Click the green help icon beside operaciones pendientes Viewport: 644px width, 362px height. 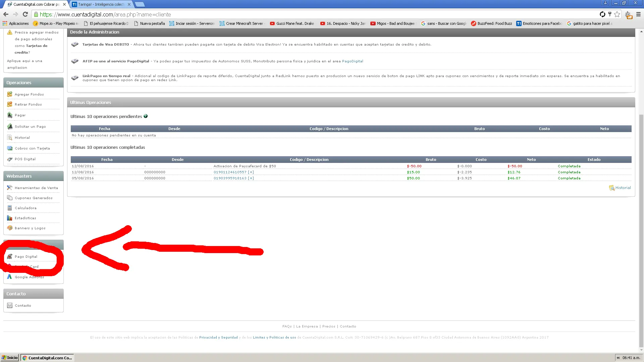click(x=146, y=116)
